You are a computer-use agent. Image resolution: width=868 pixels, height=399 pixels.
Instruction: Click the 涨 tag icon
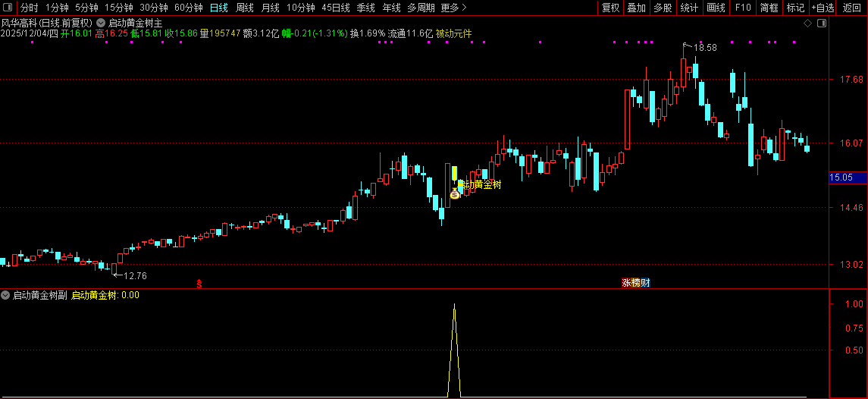[x=626, y=283]
